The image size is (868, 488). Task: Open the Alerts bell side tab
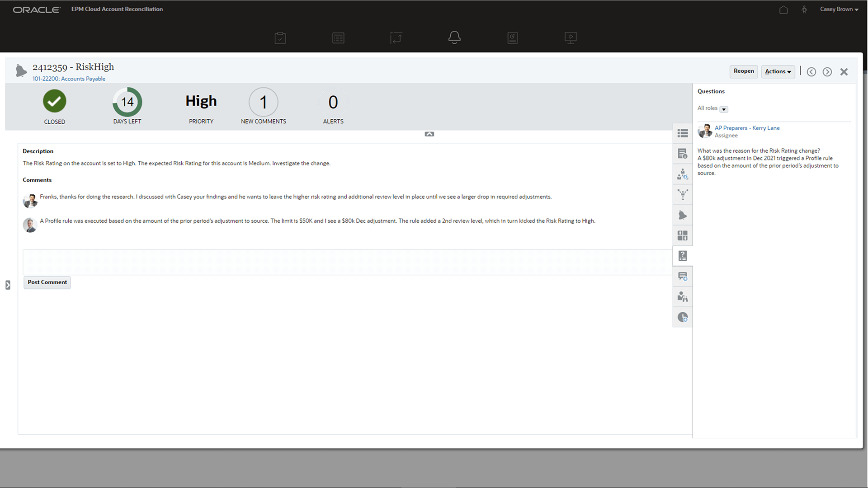(683, 215)
